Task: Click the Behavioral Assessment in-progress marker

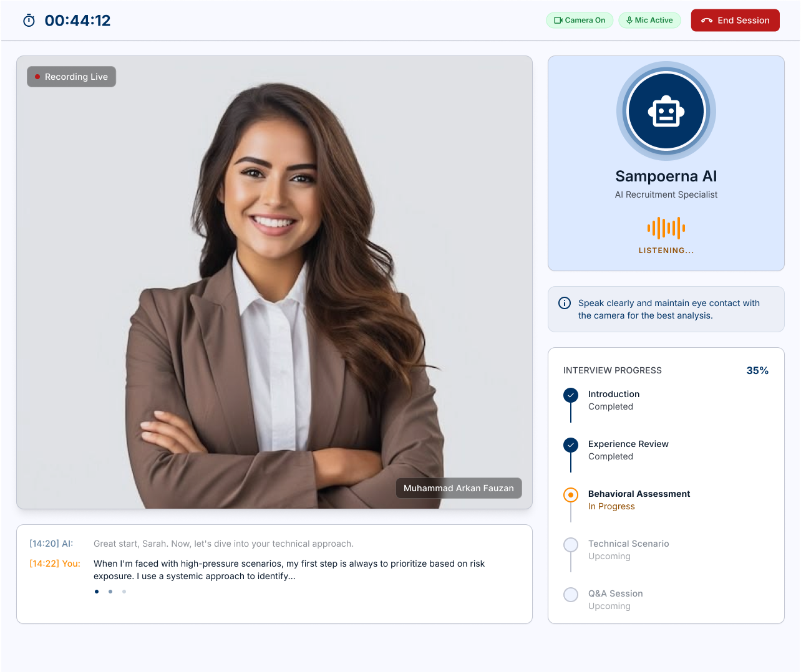Action: point(571,495)
